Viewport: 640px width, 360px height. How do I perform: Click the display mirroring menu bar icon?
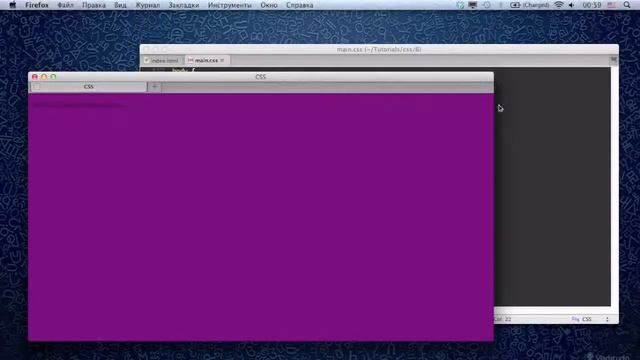click(x=473, y=5)
